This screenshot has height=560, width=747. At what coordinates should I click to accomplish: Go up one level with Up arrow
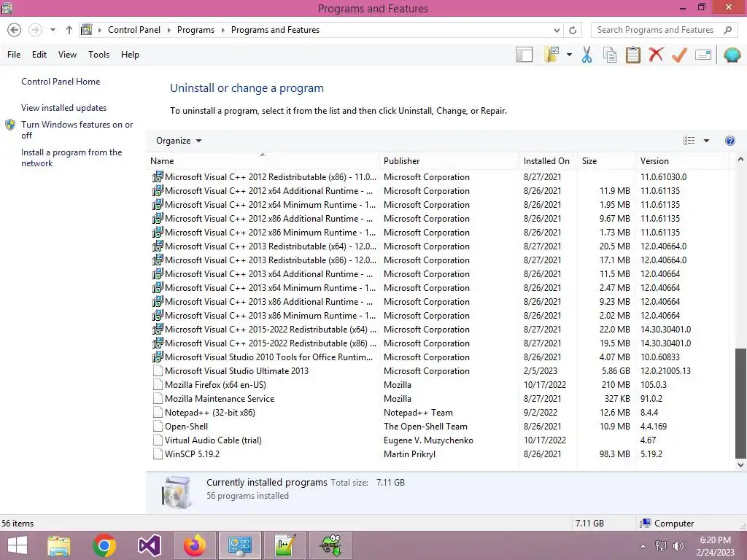(69, 30)
